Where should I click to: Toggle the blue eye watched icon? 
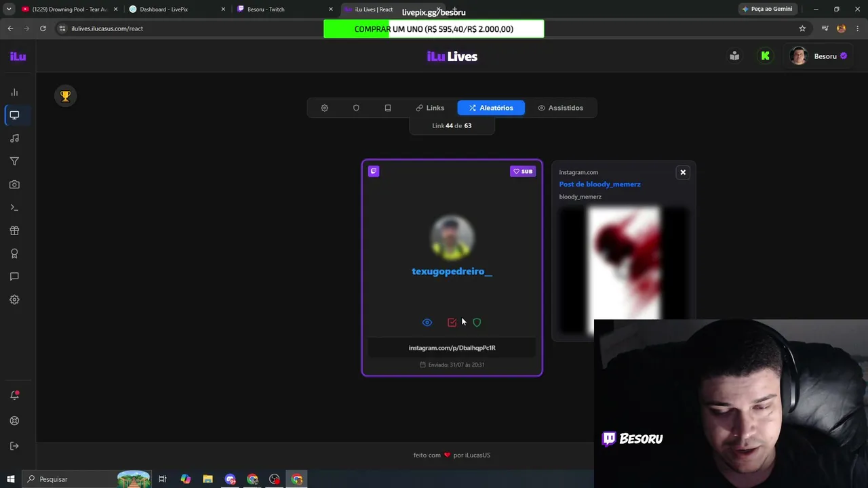(427, 323)
